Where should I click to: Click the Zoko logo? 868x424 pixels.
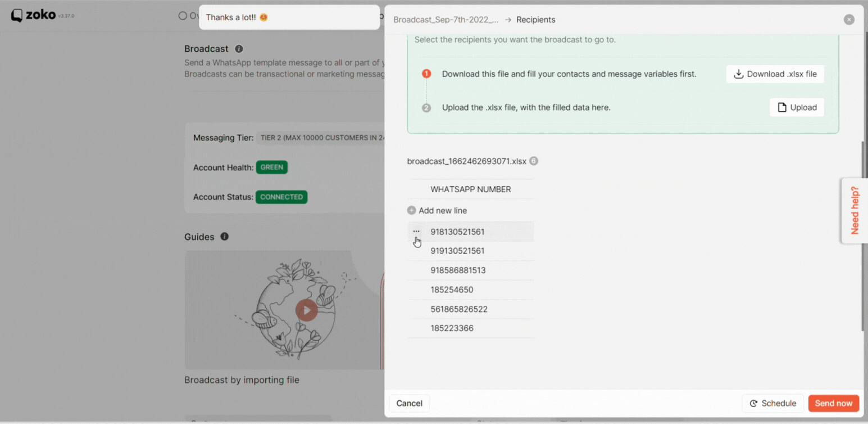33,15
